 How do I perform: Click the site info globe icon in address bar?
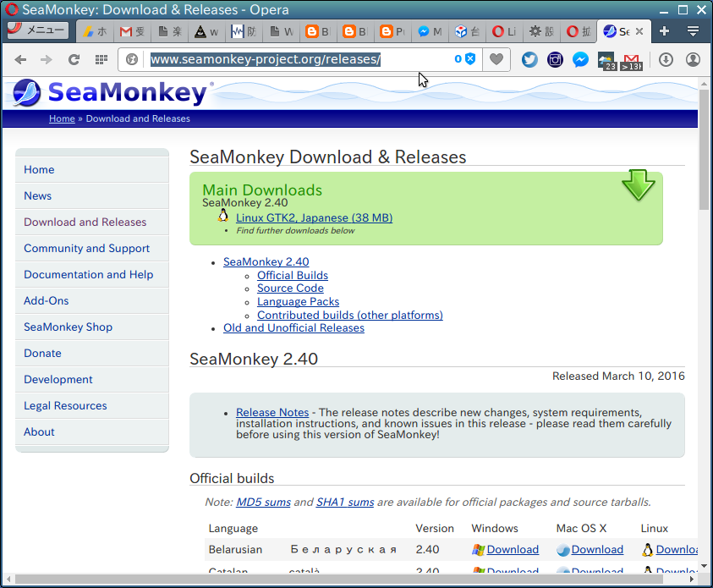click(132, 59)
